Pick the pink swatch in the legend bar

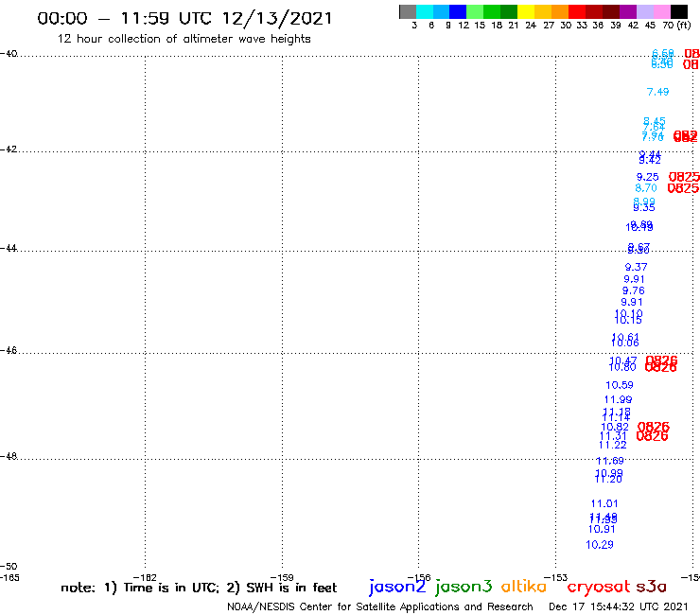(x=661, y=11)
